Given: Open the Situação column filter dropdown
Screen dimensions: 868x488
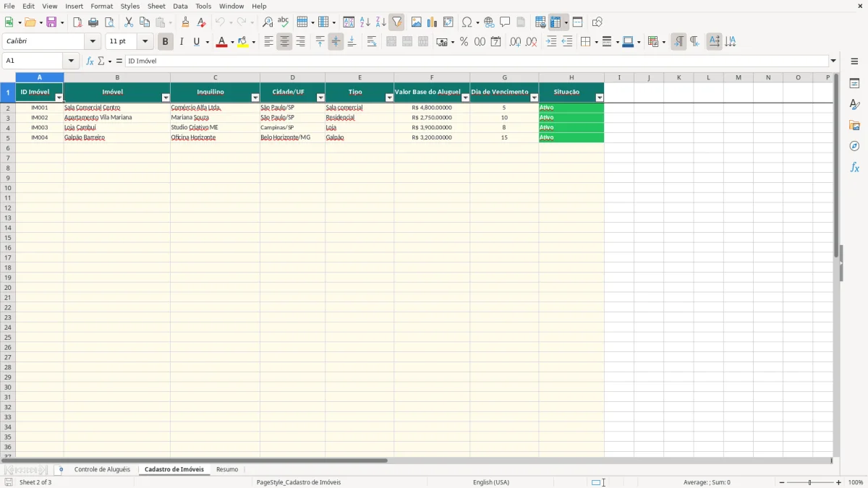Looking at the screenshot, I should tap(600, 98).
